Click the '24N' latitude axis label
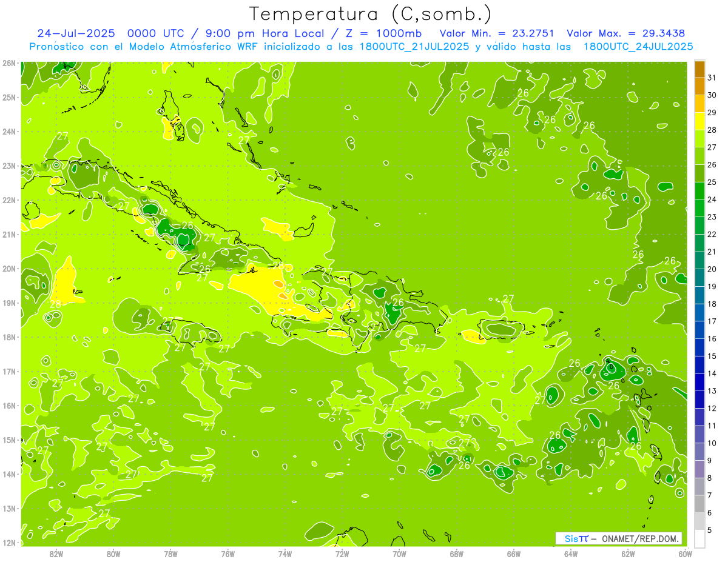The image size is (728, 562). point(9,132)
